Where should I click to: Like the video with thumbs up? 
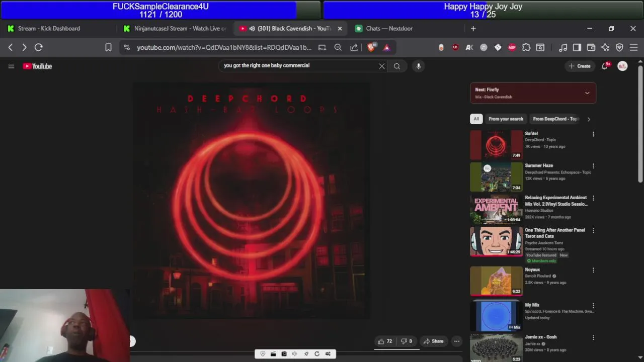pos(385,341)
